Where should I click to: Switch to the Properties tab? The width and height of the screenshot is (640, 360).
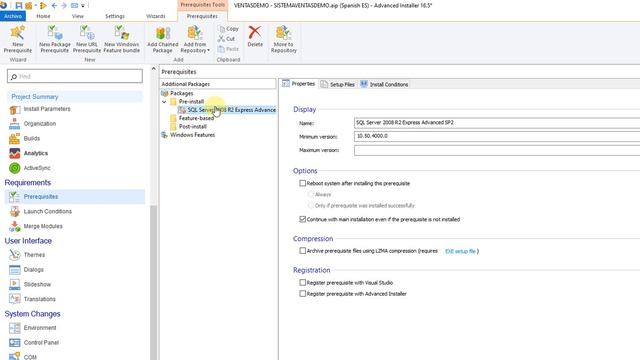(299, 84)
